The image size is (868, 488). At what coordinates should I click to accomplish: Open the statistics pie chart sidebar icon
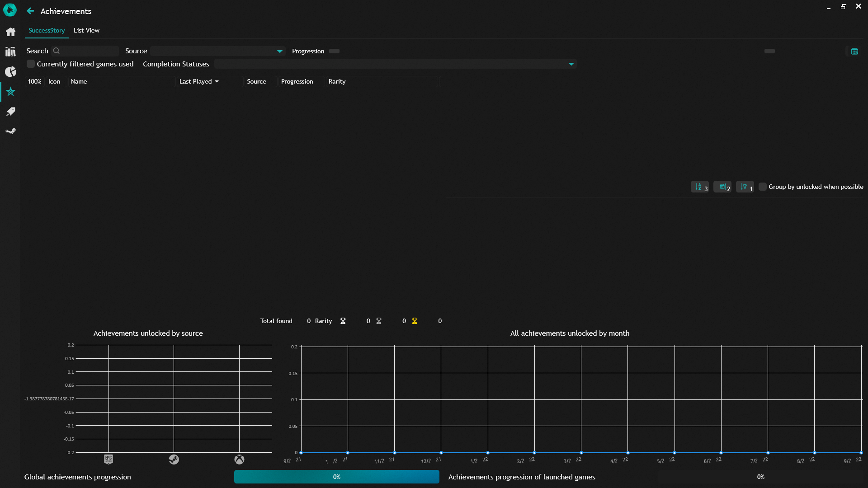click(10, 71)
